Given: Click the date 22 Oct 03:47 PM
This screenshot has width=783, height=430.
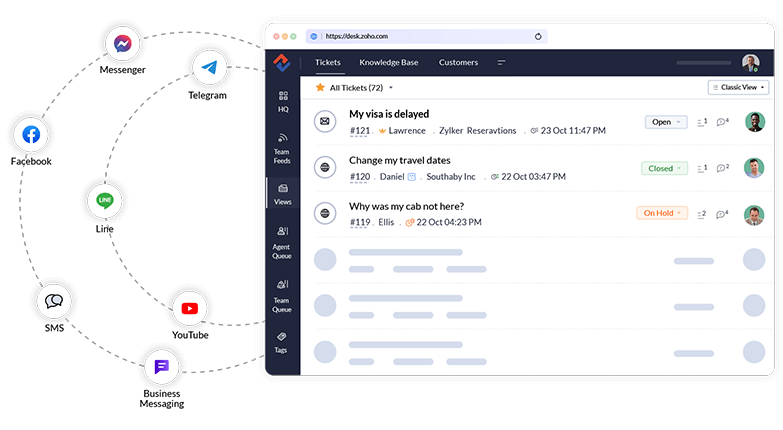Looking at the screenshot, I should (533, 177).
